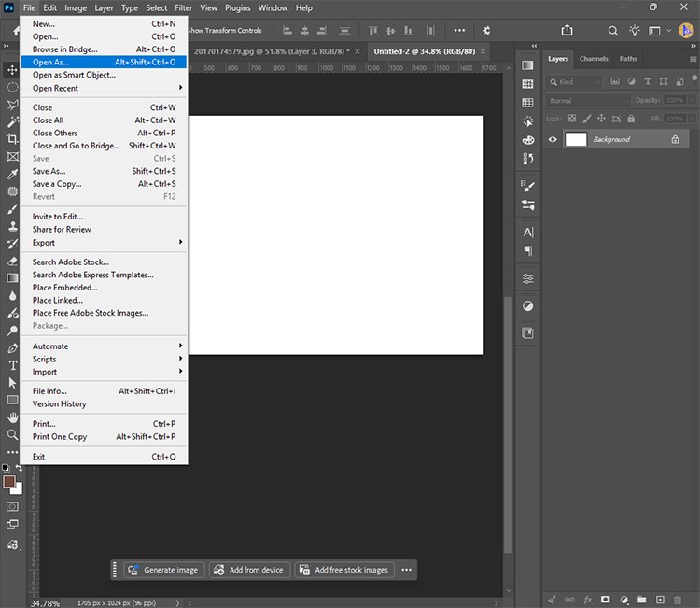Open the Normal blend mode dropdown
The image size is (700, 608).
587,101
